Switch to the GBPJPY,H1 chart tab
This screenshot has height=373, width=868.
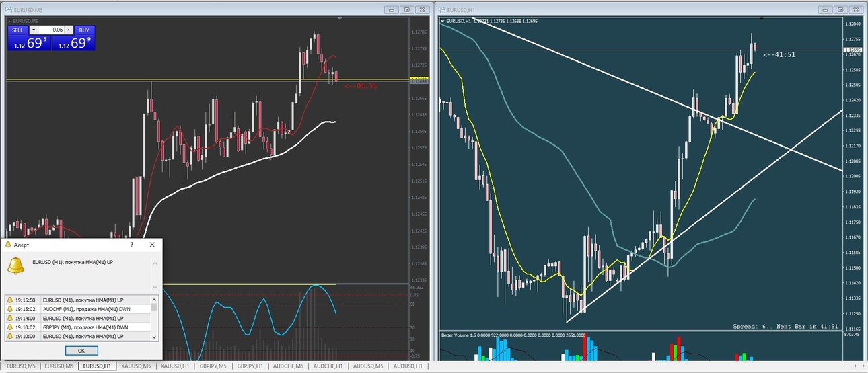point(250,366)
